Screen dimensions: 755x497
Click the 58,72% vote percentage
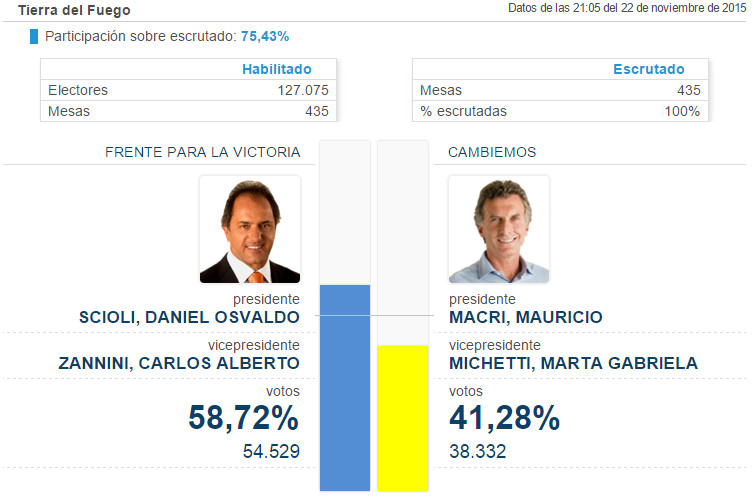pyautogui.click(x=244, y=418)
